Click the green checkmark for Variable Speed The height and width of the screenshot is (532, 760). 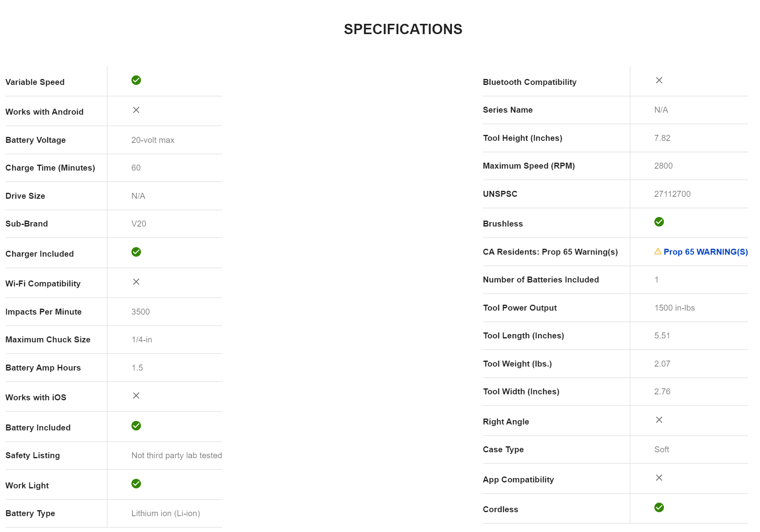pyautogui.click(x=136, y=80)
